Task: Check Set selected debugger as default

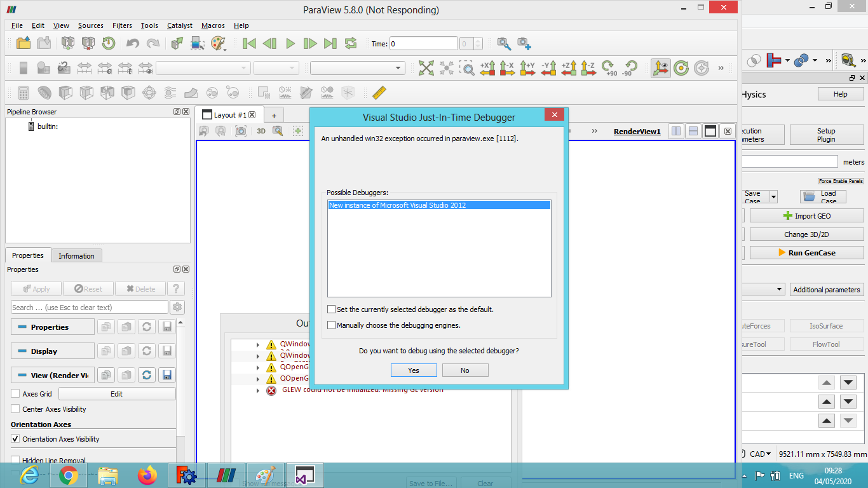Action: point(331,309)
